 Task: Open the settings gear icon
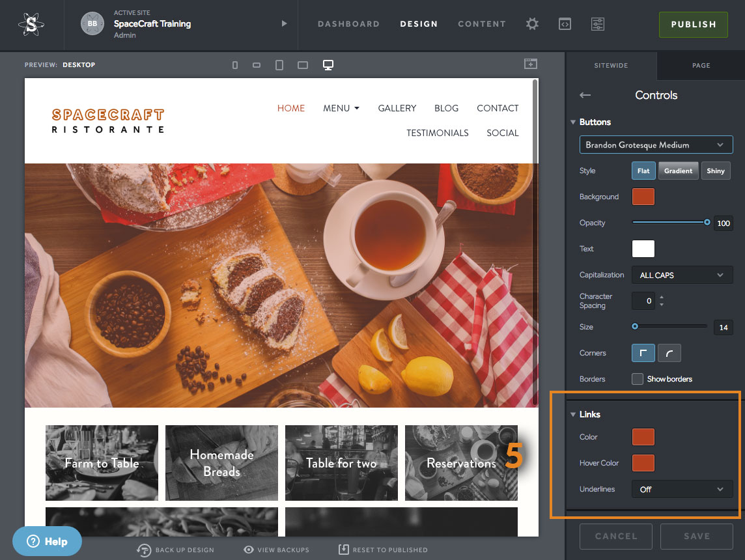(x=532, y=23)
